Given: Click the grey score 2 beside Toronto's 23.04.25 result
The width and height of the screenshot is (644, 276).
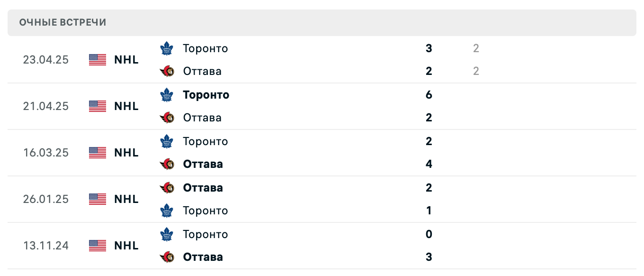Looking at the screenshot, I should click(475, 48).
